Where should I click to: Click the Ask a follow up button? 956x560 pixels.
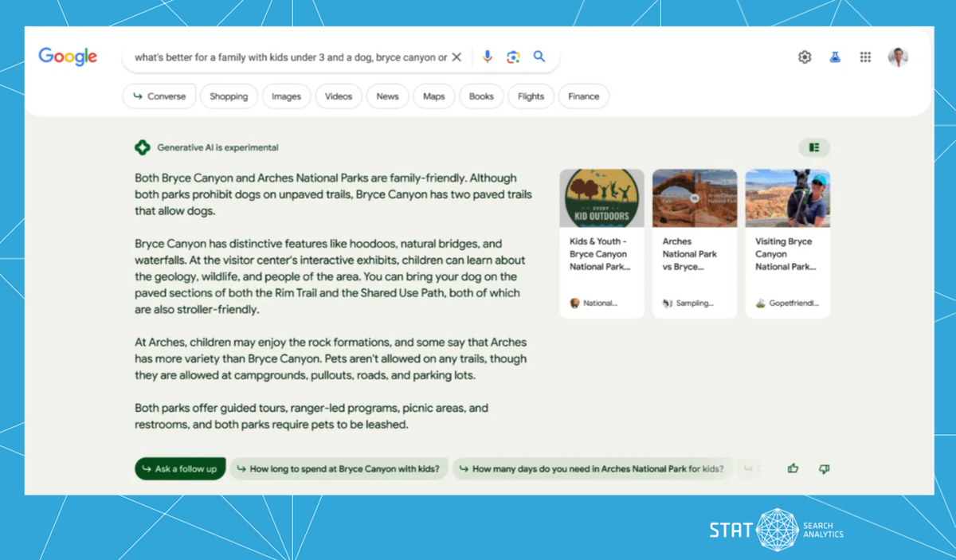pos(179,469)
